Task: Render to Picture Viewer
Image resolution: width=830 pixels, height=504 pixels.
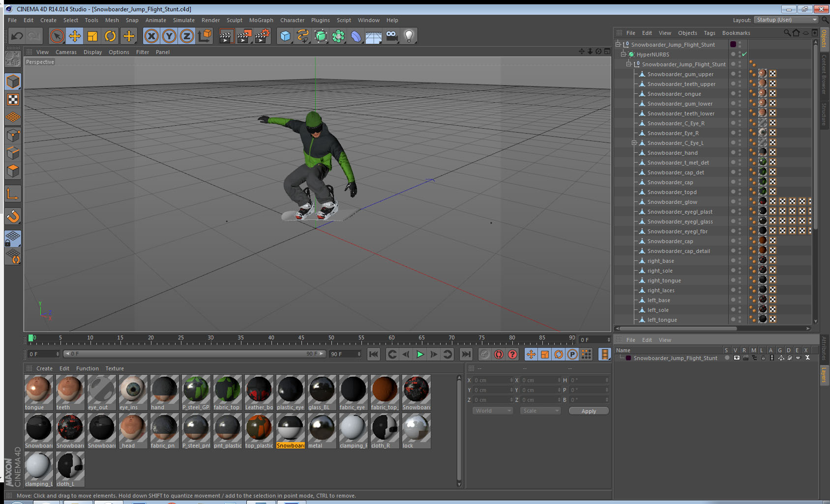Action: (244, 36)
